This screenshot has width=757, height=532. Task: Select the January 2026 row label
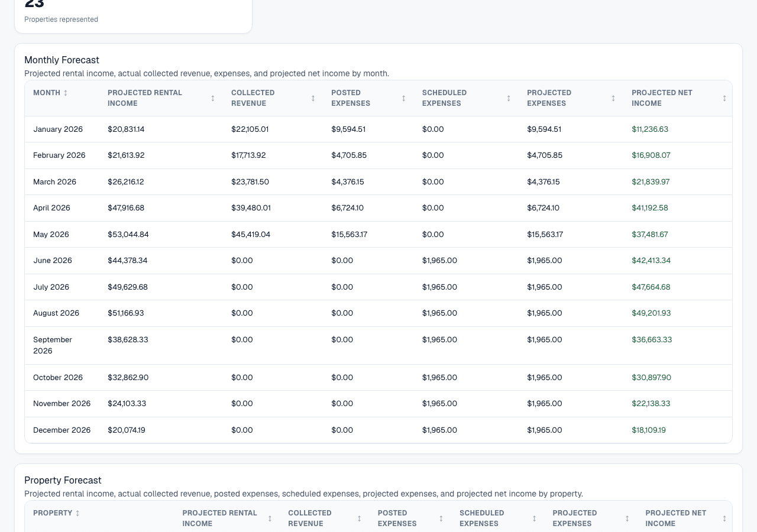coord(58,129)
